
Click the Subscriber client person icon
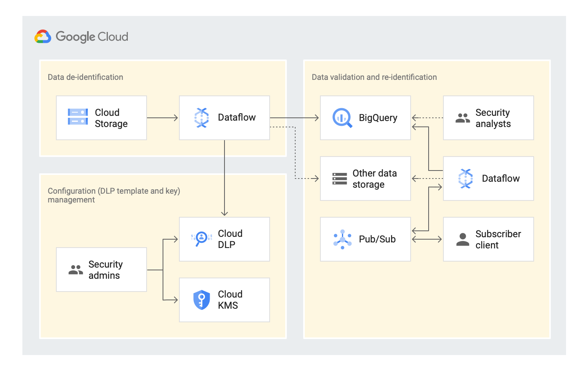point(463,239)
